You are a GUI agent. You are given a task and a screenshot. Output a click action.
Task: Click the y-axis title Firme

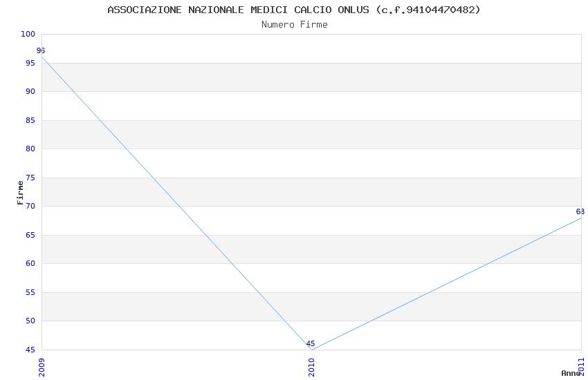(x=20, y=193)
